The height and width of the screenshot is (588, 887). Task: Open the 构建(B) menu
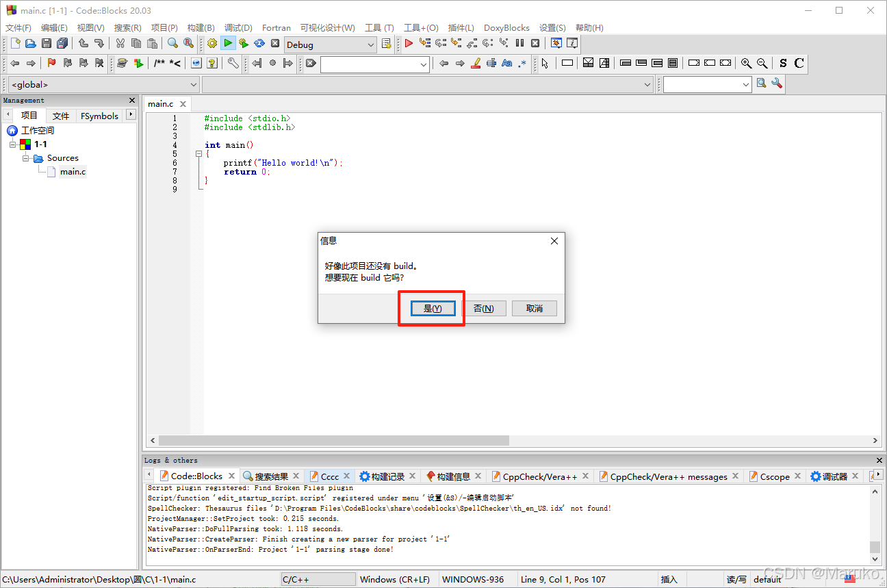pos(201,27)
